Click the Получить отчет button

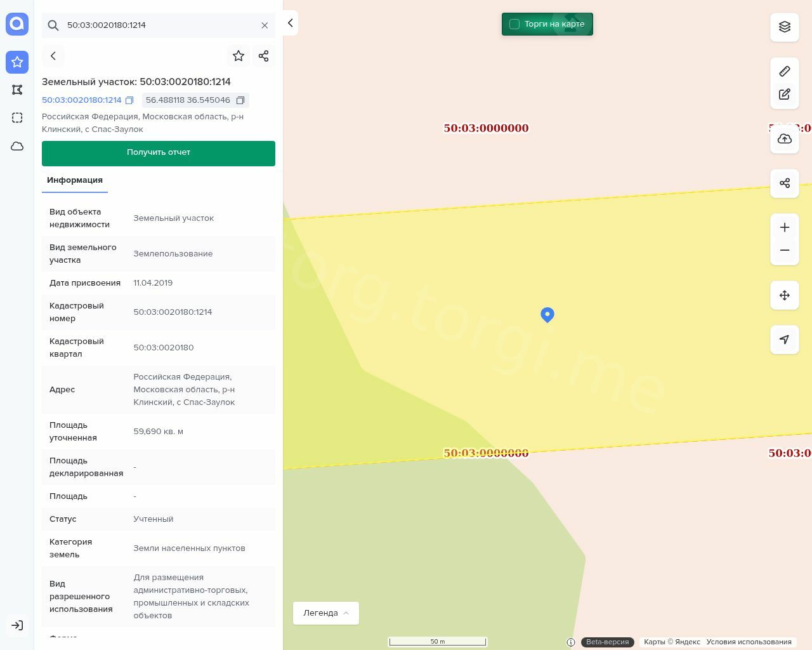click(x=159, y=153)
